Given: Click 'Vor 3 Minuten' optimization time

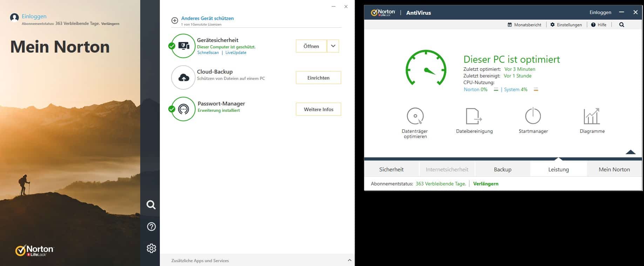Looking at the screenshot, I should coord(520,69).
